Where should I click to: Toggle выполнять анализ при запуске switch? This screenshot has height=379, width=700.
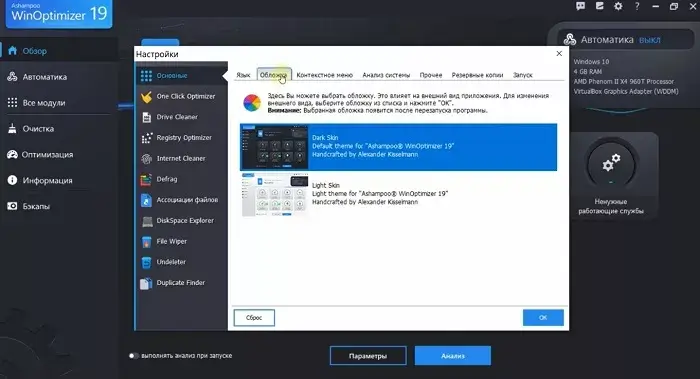tap(133, 356)
